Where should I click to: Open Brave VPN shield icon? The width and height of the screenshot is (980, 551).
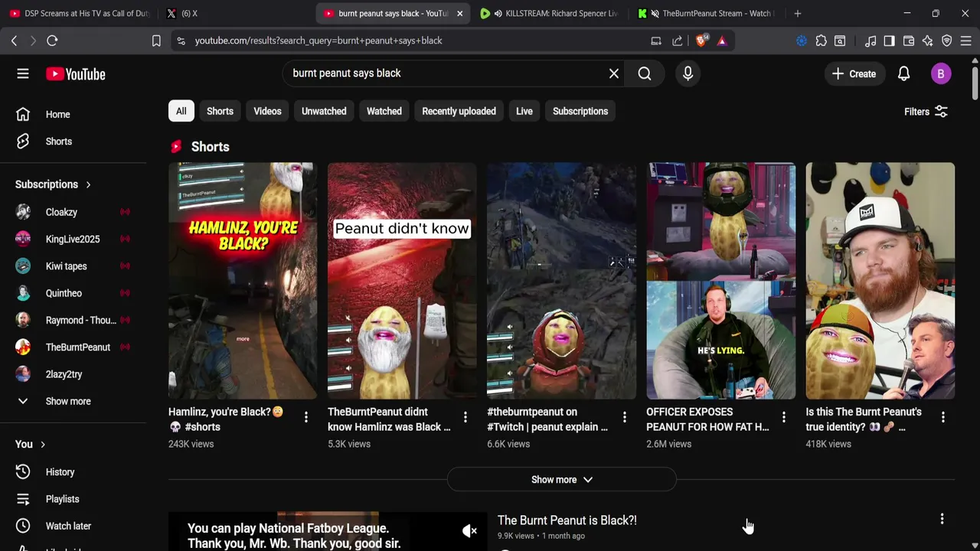point(947,41)
